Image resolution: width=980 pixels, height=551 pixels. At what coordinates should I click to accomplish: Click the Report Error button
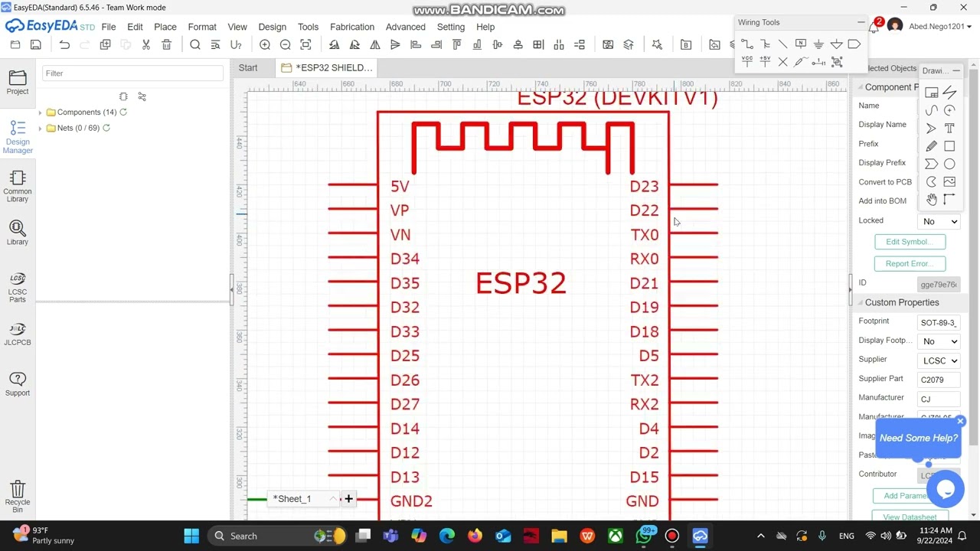click(x=910, y=263)
